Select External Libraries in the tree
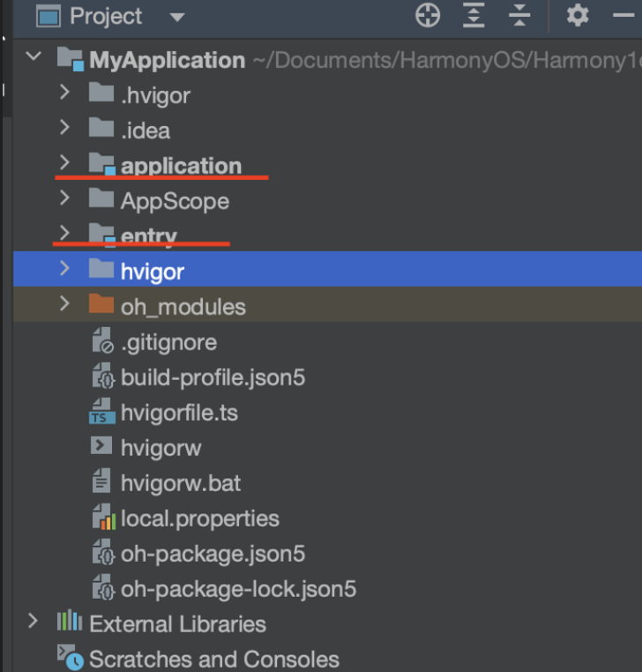The image size is (642, 672). pyautogui.click(x=177, y=624)
